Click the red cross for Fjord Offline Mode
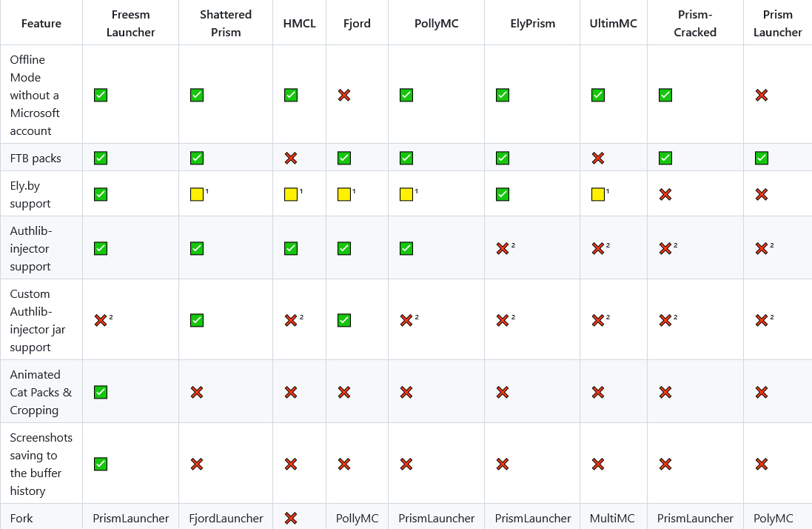 coord(344,96)
